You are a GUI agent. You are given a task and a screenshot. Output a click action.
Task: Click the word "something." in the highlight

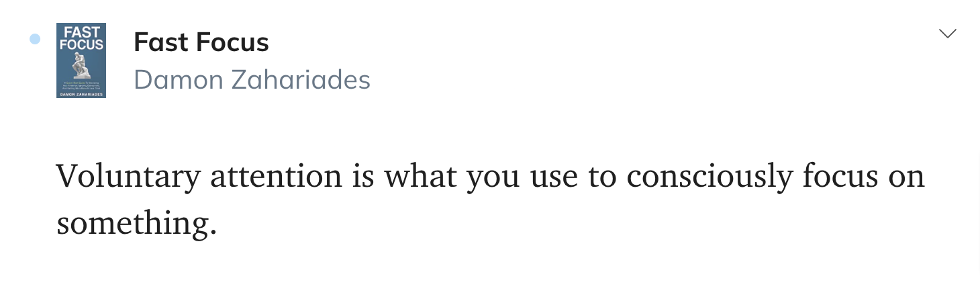tap(137, 224)
